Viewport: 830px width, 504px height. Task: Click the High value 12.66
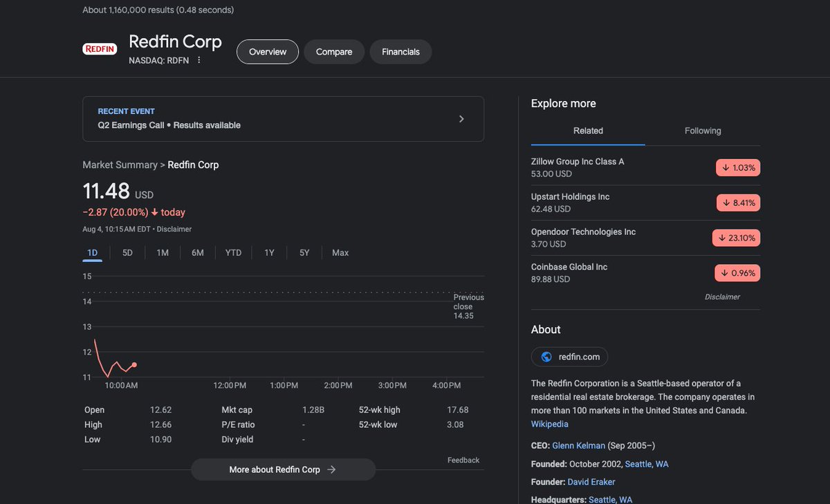(x=160, y=424)
